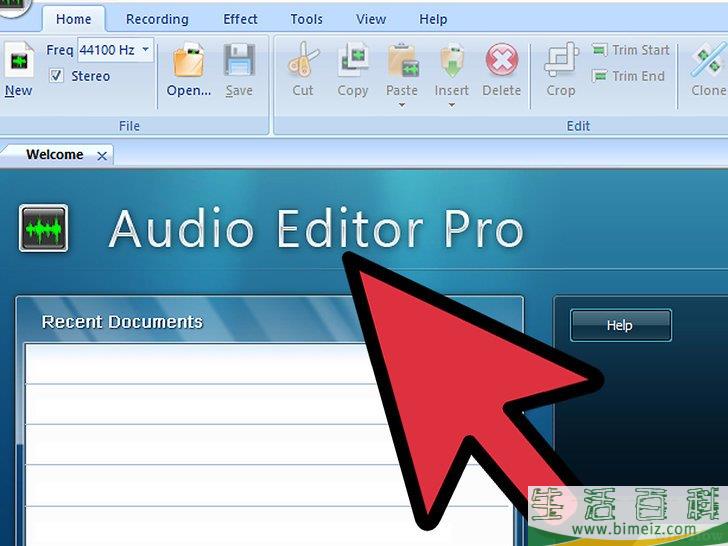Choose Trim End in Edit group
This screenshot has height=546, width=728.
(x=628, y=76)
